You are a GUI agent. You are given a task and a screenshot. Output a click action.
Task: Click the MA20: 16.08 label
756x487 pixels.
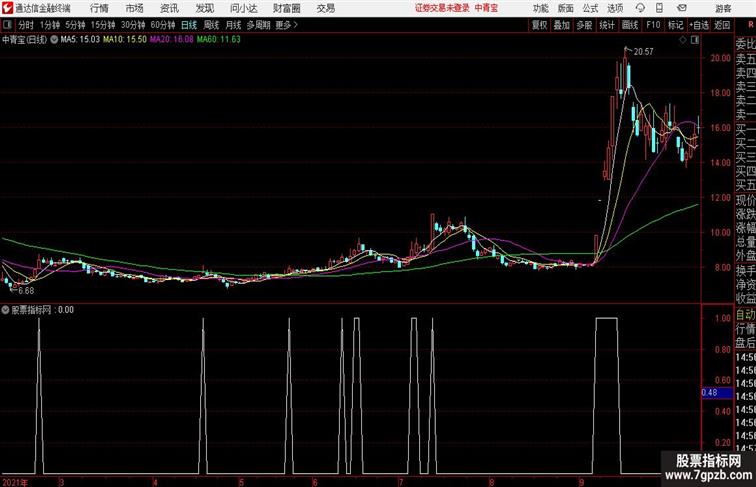pyautogui.click(x=172, y=40)
